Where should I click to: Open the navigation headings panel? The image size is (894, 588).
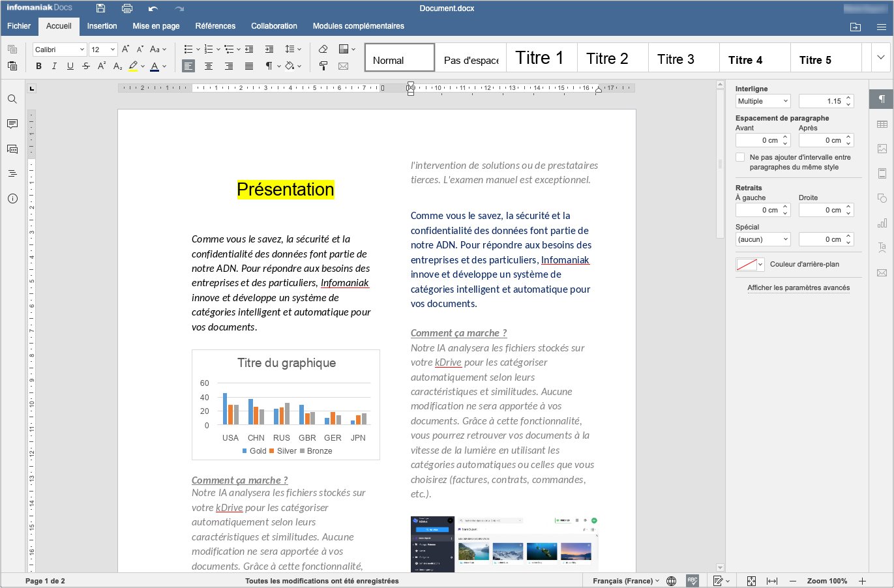(12, 173)
